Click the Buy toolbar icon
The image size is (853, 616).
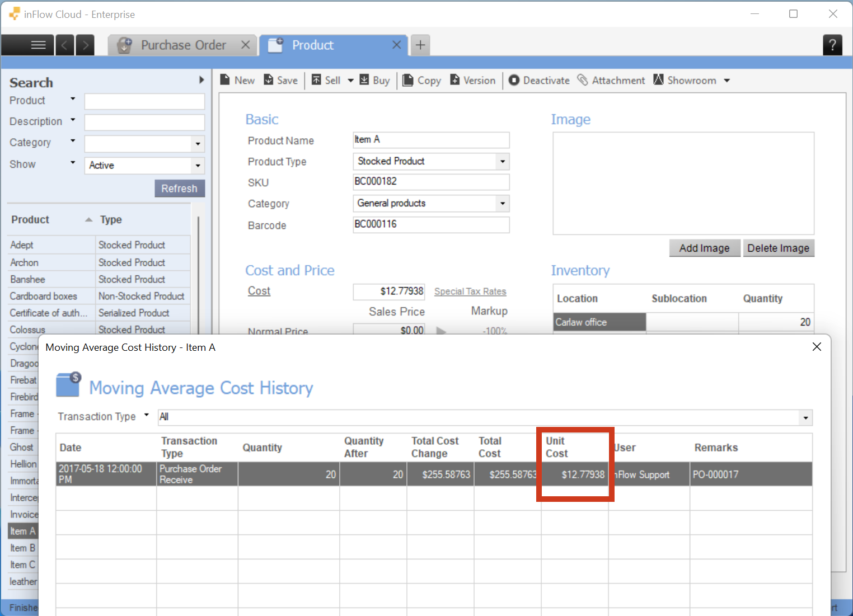point(364,80)
